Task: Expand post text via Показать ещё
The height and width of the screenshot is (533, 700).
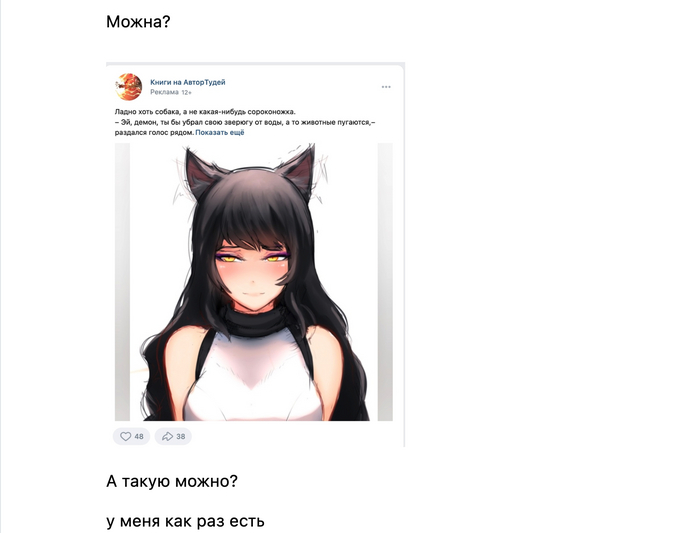Action: point(220,133)
